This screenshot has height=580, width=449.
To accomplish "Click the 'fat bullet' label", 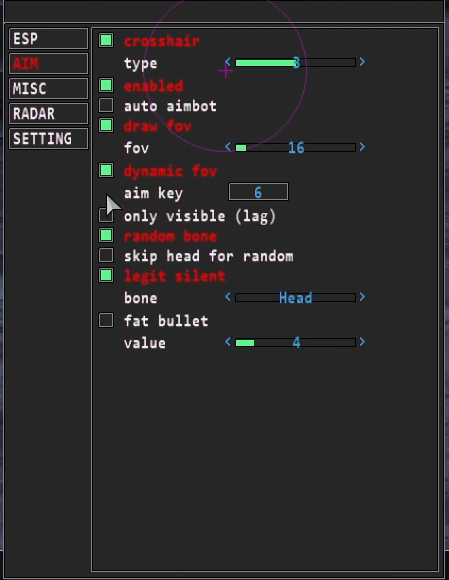I will [x=166, y=321].
